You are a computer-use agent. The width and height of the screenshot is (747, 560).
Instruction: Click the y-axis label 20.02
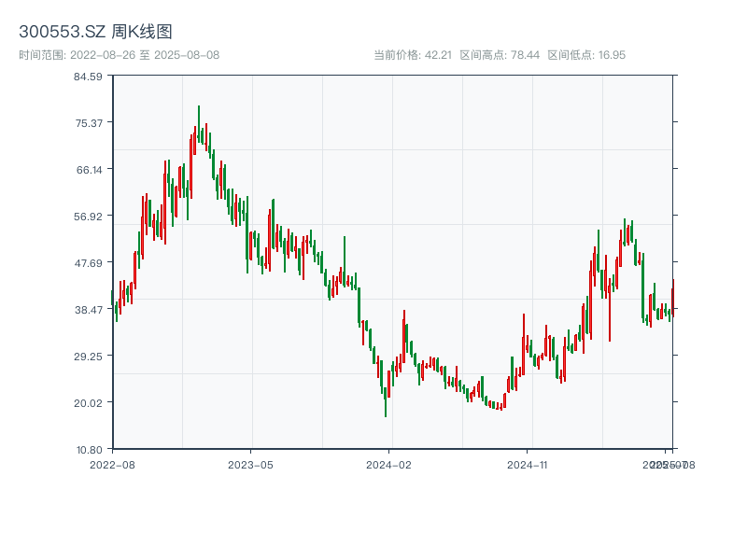(88, 403)
